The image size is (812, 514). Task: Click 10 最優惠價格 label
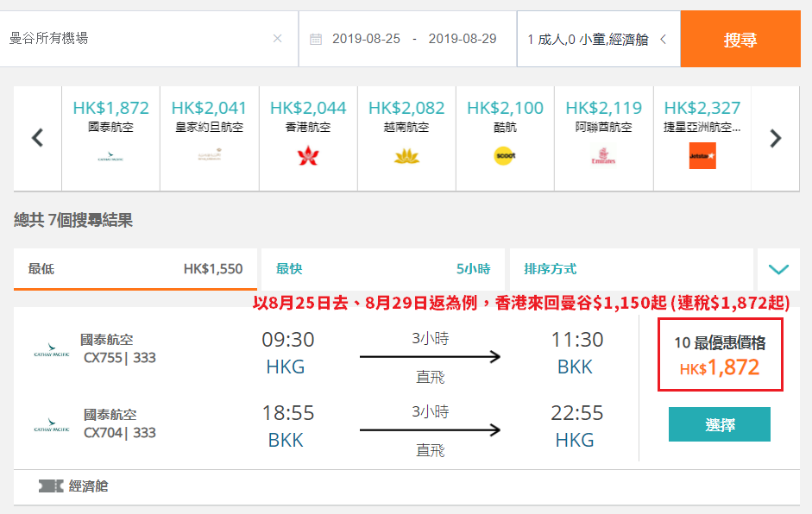point(720,342)
